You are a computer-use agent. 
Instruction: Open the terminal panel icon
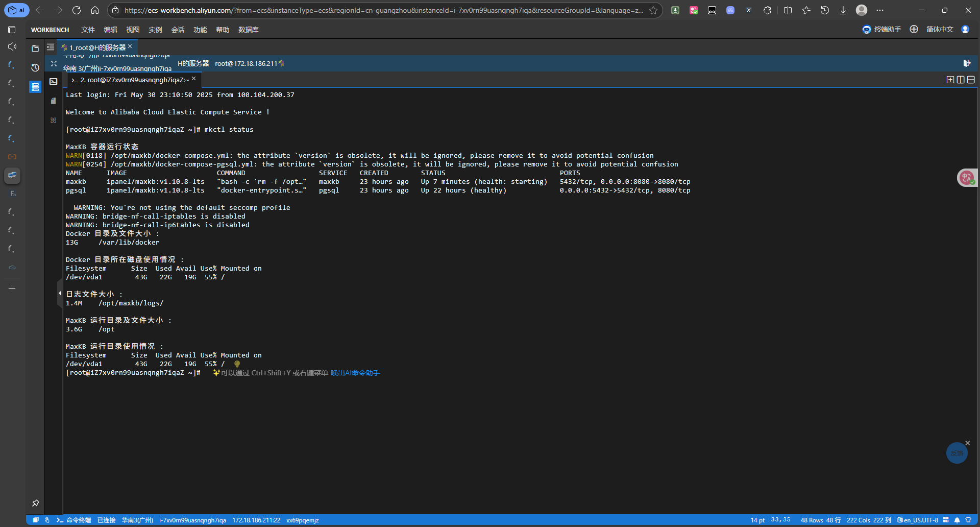tap(54, 81)
